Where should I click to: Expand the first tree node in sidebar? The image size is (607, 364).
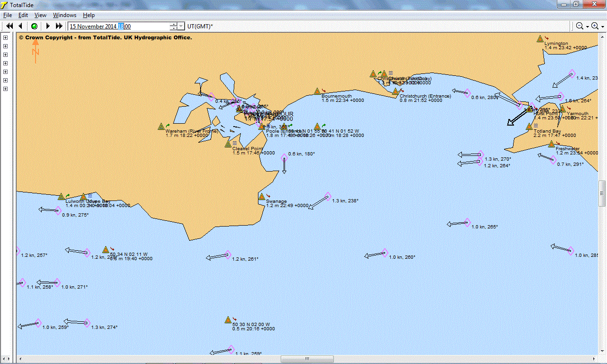(6, 37)
